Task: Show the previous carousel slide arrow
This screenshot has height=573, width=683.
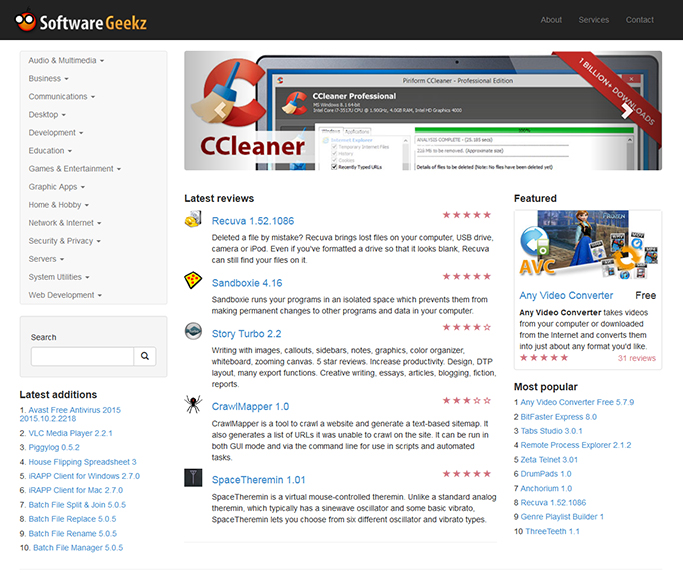Action: point(220,110)
